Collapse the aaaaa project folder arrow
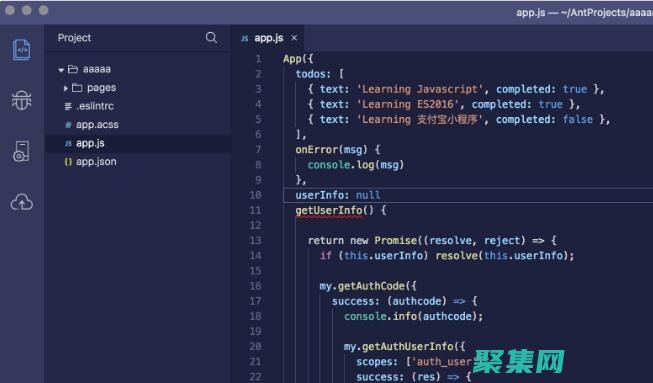The height and width of the screenshot is (383, 653). 61,70
